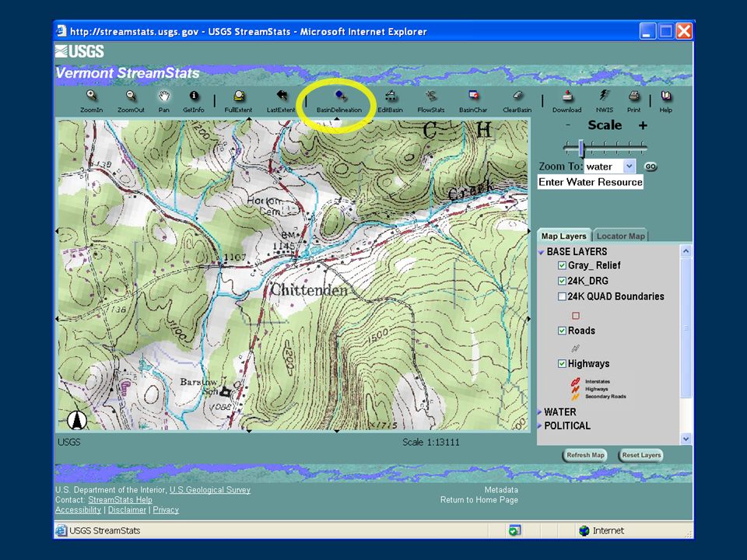747x560 pixels.
Task: Switch to the Locator Map tab
Action: (620, 236)
